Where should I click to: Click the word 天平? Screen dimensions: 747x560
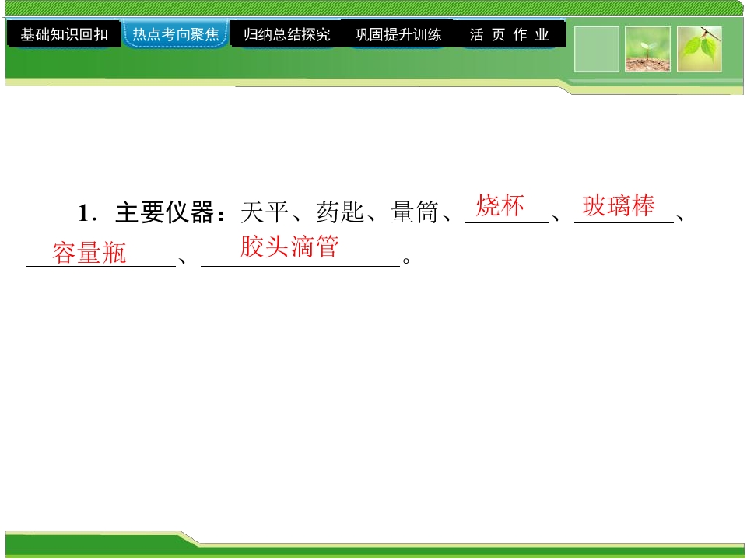point(265,212)
